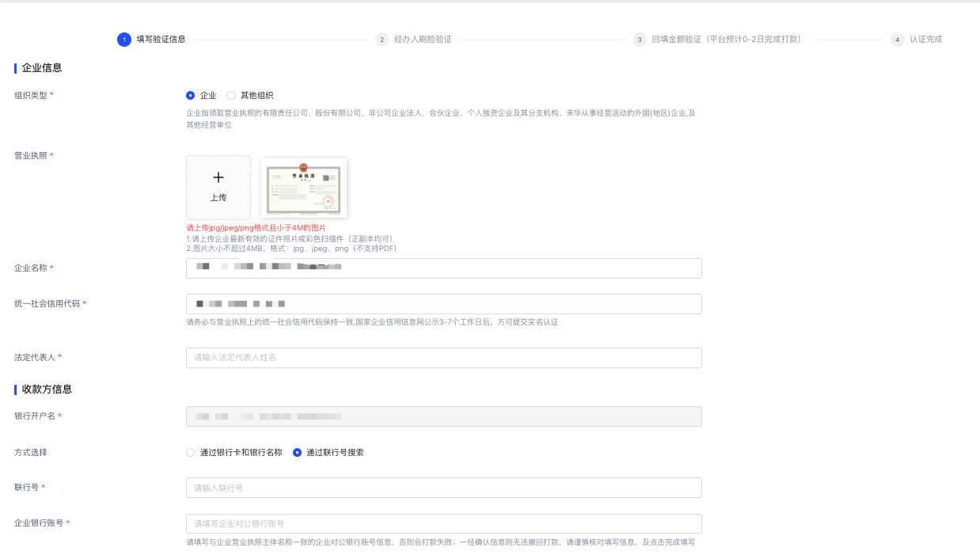Click the 法定代表人 name input field
This screenshot has height=559, width=980.
(x=443, y=358)
